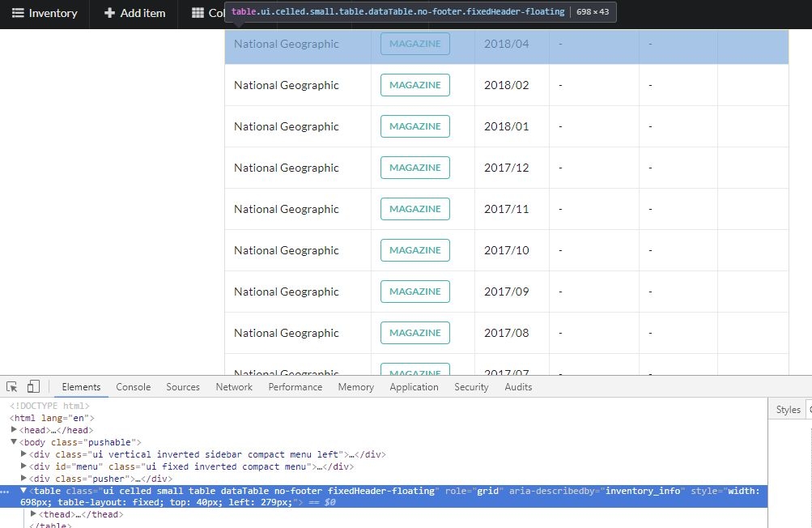This screenshot has height=528, width=812.
Task: Click the date cell 2017/12
Action: pyautogui.click(x=507, y=168)
